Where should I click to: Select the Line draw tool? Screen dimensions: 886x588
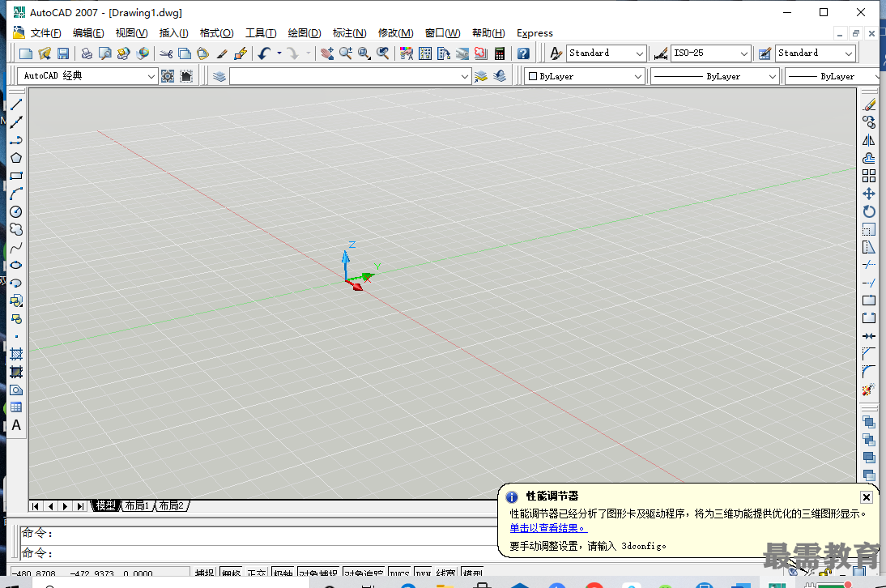pos(16,104)
